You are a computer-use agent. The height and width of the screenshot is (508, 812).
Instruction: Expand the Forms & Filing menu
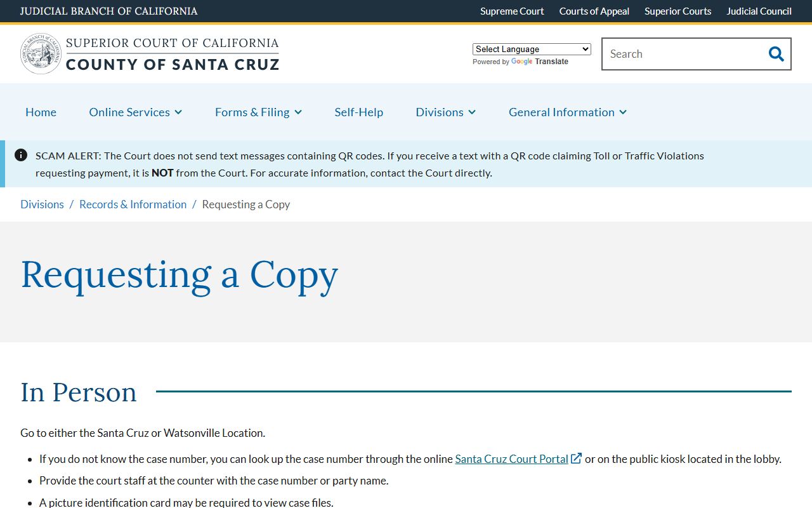(258, 112)
